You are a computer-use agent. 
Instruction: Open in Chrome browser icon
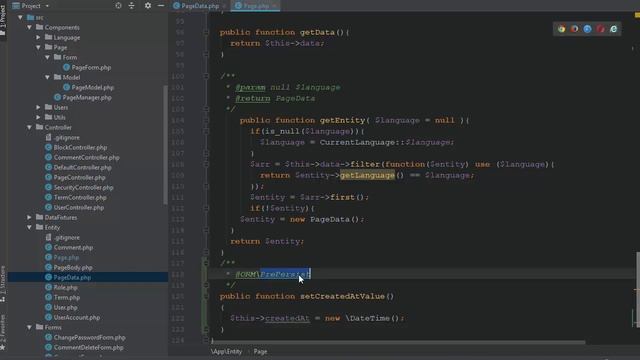(x=562, y=29)
